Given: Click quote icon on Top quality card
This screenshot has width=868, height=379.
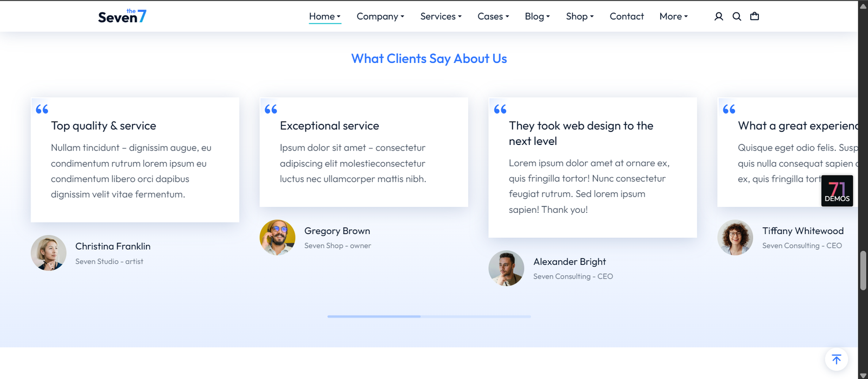Looking at the screenshot, I should click(x=42, y=109).
